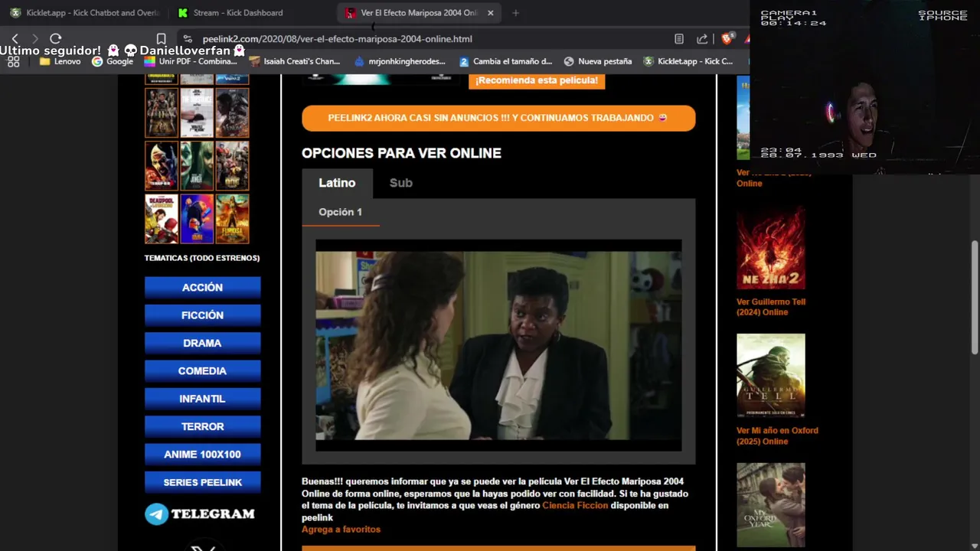This screenshot has height=551, width=980.
Task: Click the Ne Zha 2 poster thumbnail
Action: [771, 246]
